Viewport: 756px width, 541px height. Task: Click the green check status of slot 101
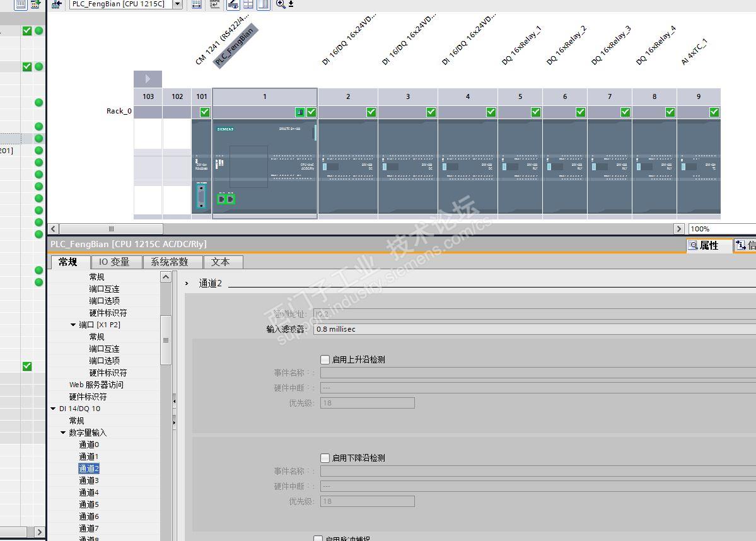(x=205, y=112)
